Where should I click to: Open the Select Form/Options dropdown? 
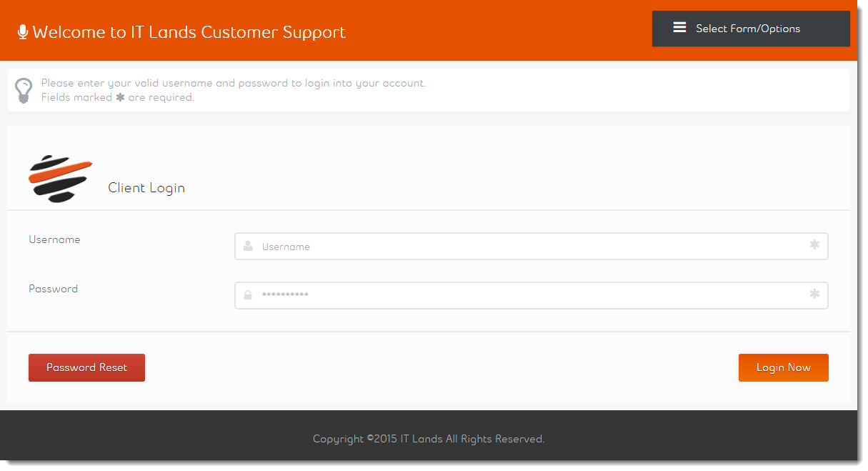[751, 29]
